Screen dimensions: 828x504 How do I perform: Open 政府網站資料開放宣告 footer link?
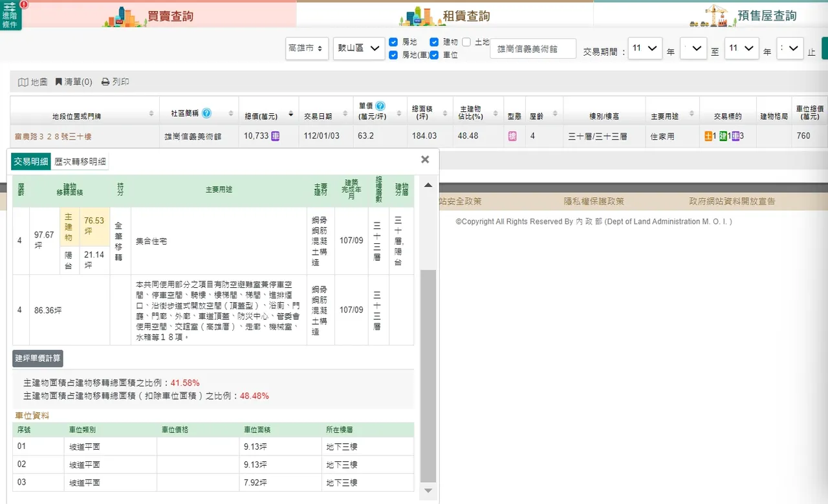(732, 202)
